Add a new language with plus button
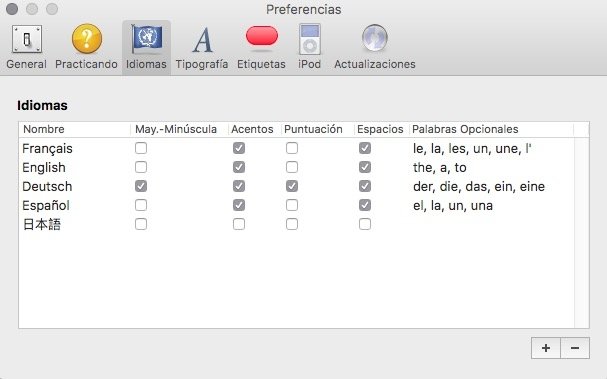Image resolution: width=607 pixels, height=379 pixels. click(546, 348)
